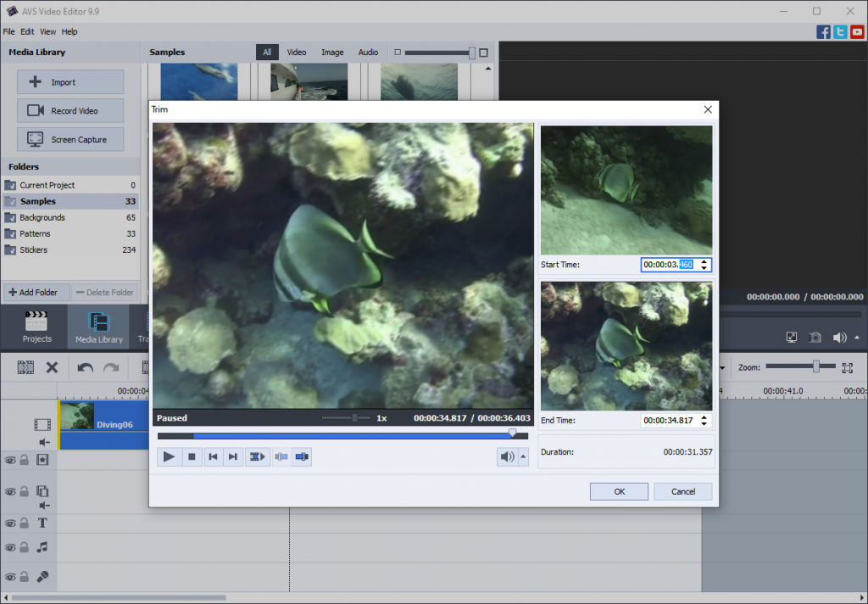868x604 pixels.
Task: Expand the volume dropdown arrow in Trim
Action: click(x=523, y=457)
